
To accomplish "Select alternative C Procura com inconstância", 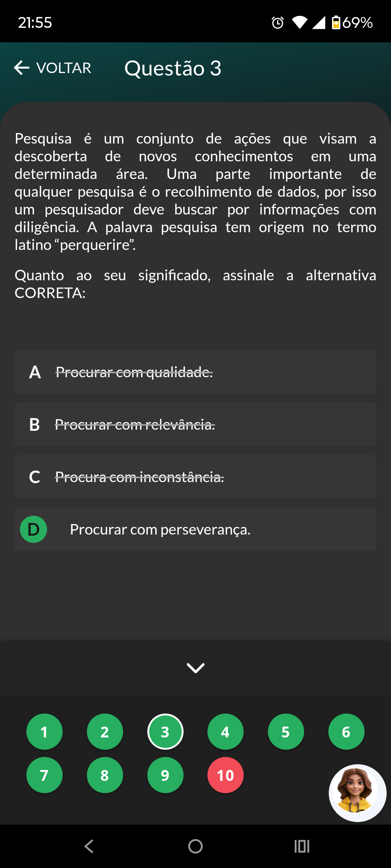I will 139,477.
